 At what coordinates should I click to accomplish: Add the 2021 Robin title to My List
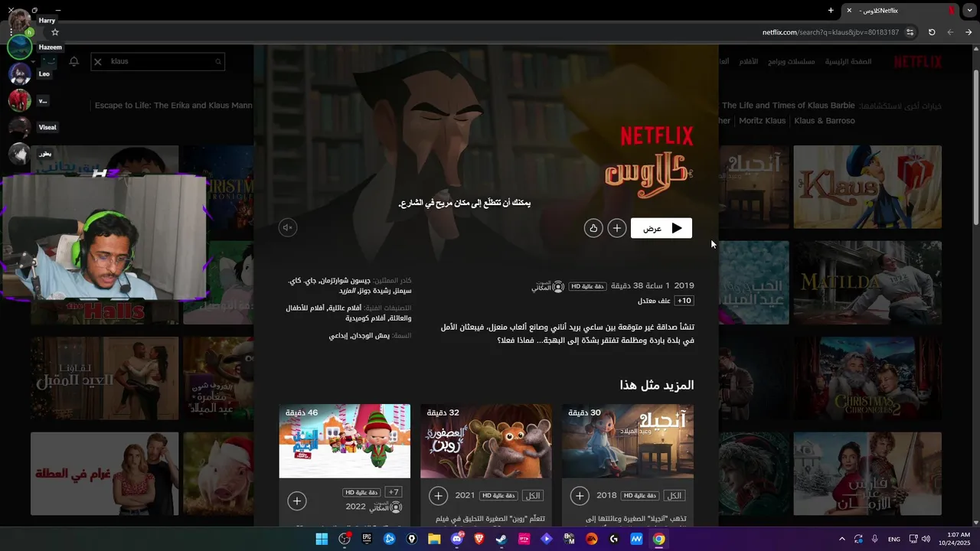point(438,496)
